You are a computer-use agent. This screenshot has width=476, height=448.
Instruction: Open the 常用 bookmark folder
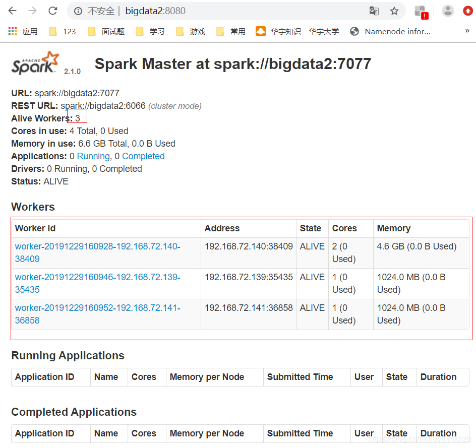[x=231, y=32]
